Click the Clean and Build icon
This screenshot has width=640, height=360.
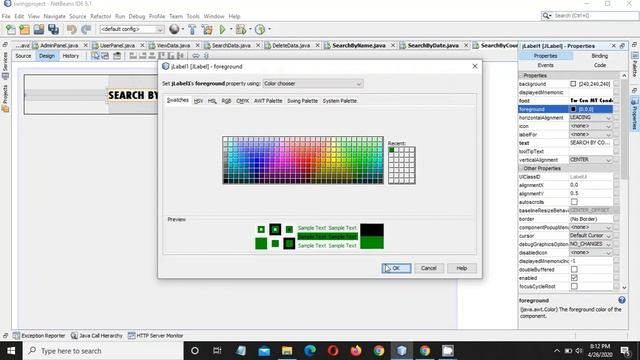(207, 29)
